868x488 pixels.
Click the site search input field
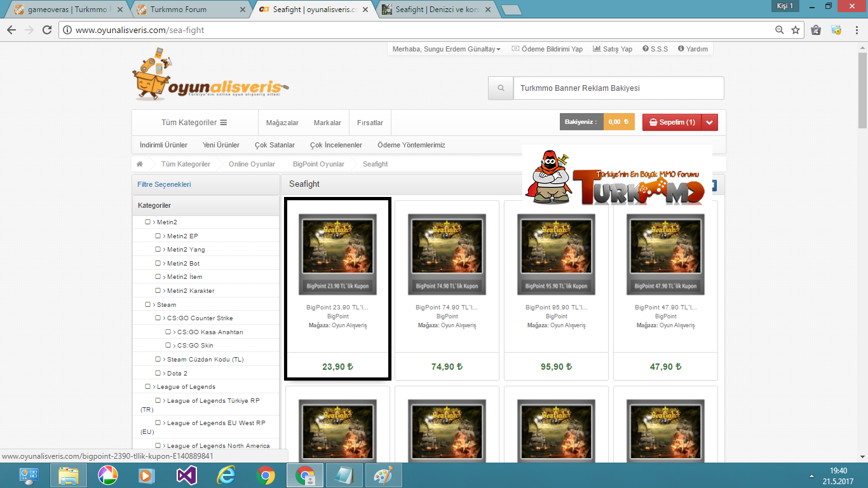[x=618, y=88]
